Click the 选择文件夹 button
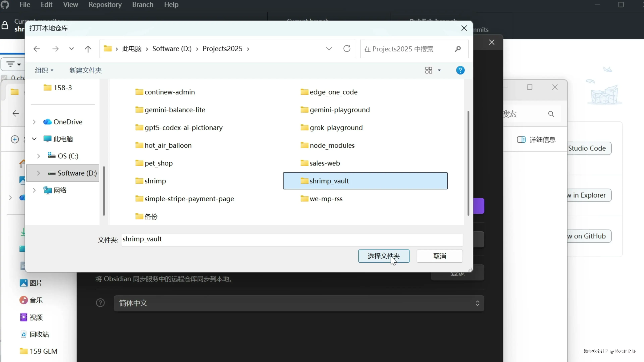Viewport: 644px width, 362px height. click(x=384, y=256)
